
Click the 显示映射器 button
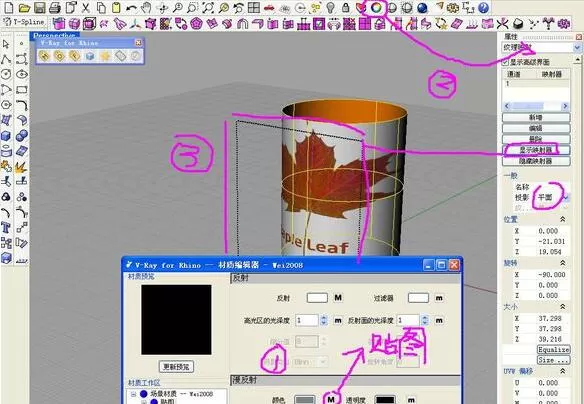pos(536,150)
